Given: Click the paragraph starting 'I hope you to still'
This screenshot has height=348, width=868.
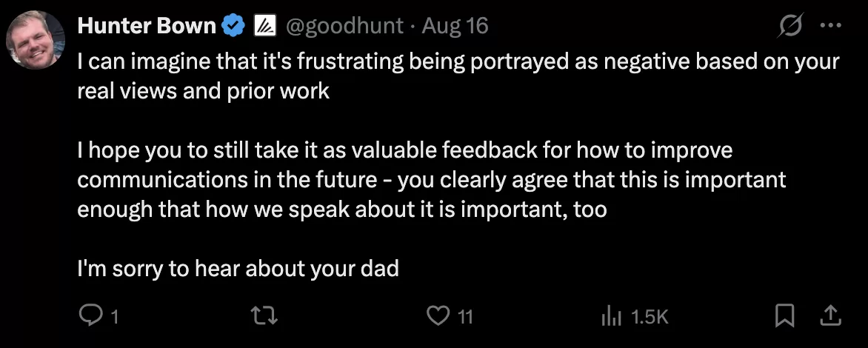Looking at the screenshot, I should [432, 180].
